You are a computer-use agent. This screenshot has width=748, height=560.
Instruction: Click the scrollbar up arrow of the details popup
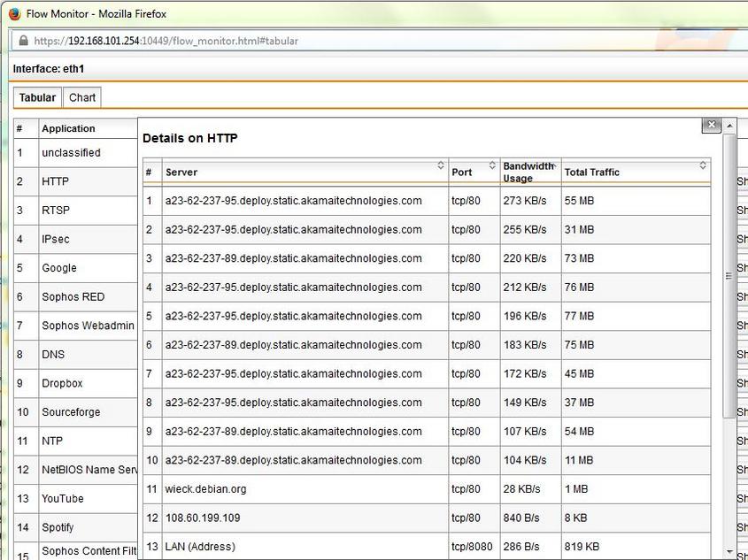click(x=729, y=127)
